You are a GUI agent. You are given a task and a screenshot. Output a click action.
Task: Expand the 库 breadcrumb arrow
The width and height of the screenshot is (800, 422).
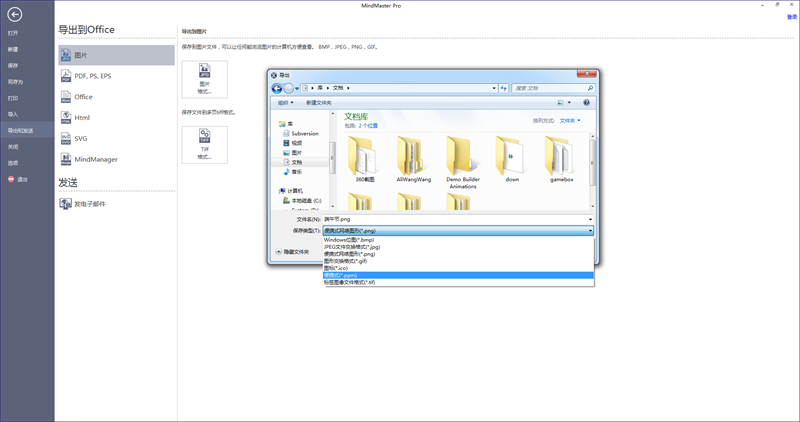point(327,88)
